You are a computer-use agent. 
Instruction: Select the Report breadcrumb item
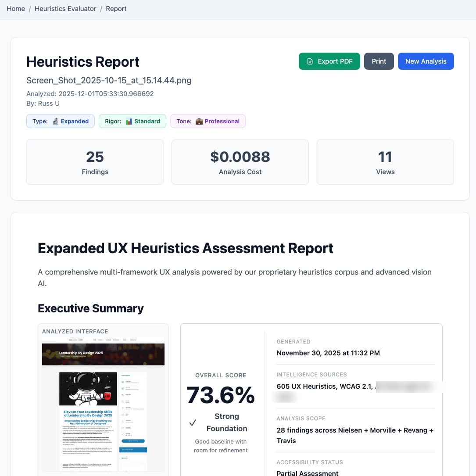[116, 8]
